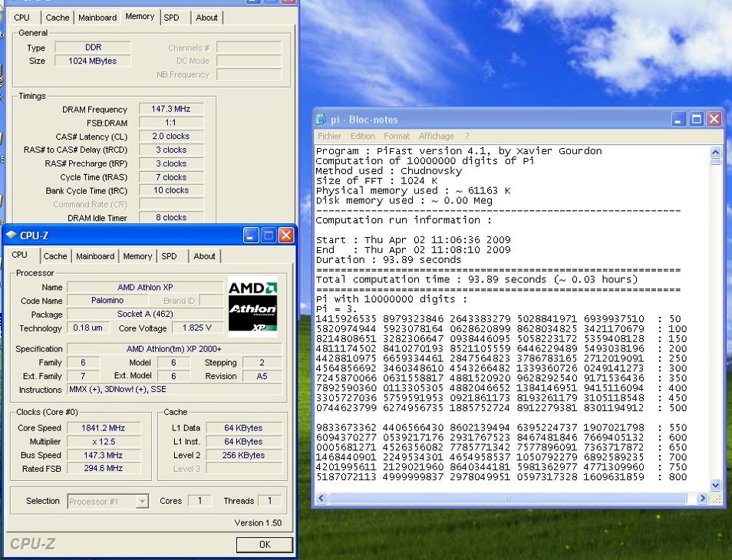732x560 pixels.
Task: Click the memory Size 1024 MBytes value
Action: 92,61
